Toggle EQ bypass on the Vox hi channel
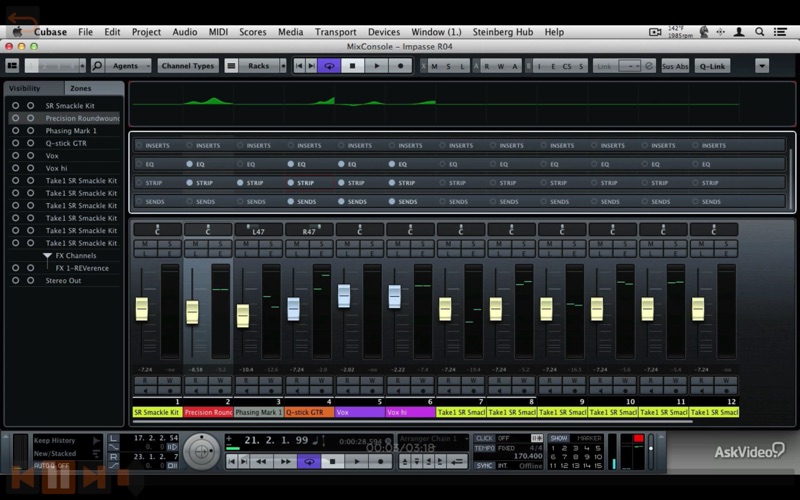This screenshot has height=500, width=800. tap(391, 164)
